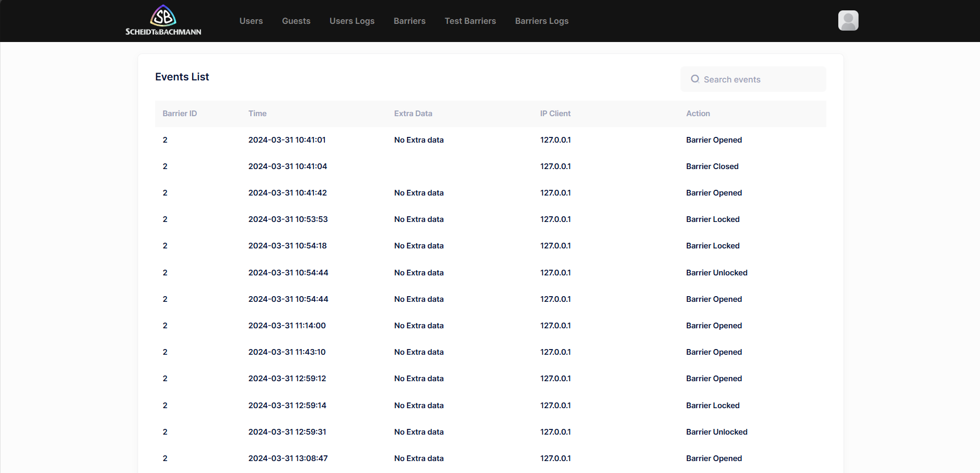This screenshot has width=980, height=473.
Task: Click IP 127.0.0.1 in the 11:14:00 row
Action: [x=555, y=326]
